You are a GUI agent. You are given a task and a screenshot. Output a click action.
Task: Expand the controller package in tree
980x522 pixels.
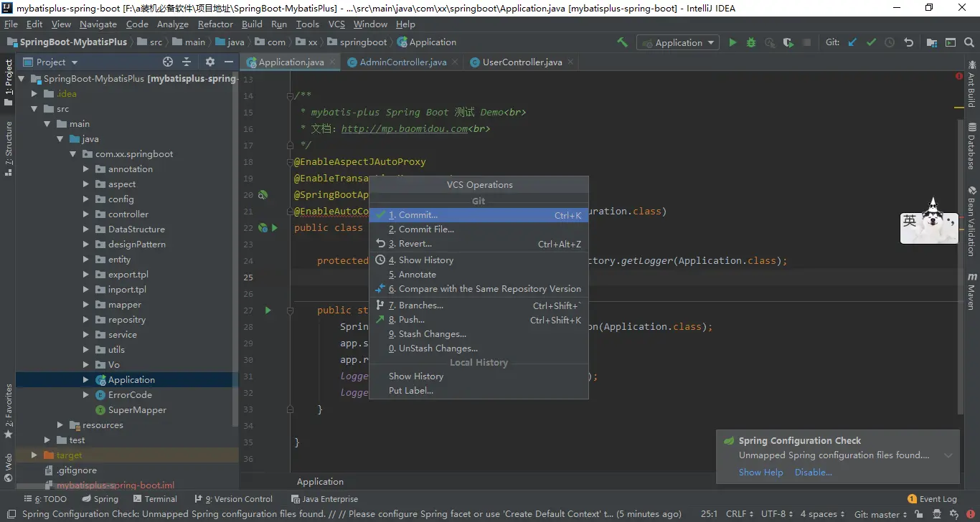pyautogui.click(x=86, y=214)
